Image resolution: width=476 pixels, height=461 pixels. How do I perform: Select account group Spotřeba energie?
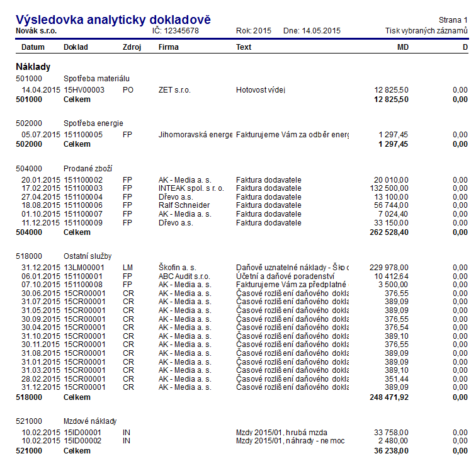coord(93,123)
